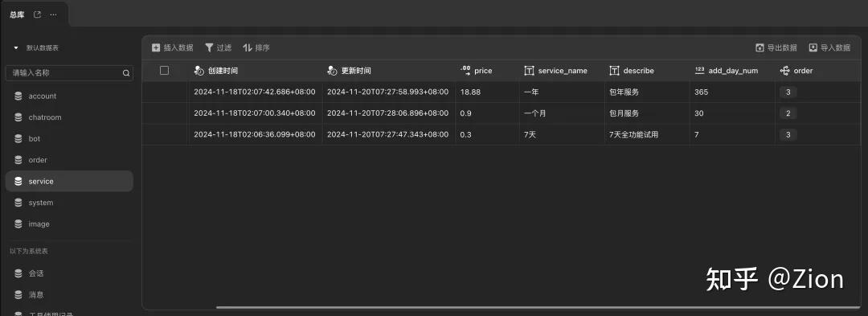Screen dimensions: 868x316
Task: Click the order tag in the 一年 row
Action: tap(788, 92)
